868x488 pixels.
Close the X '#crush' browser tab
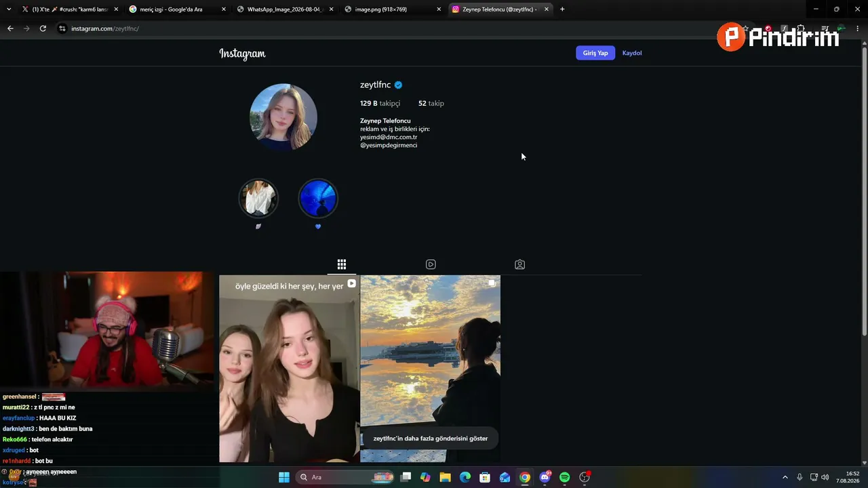coord(116,9)
